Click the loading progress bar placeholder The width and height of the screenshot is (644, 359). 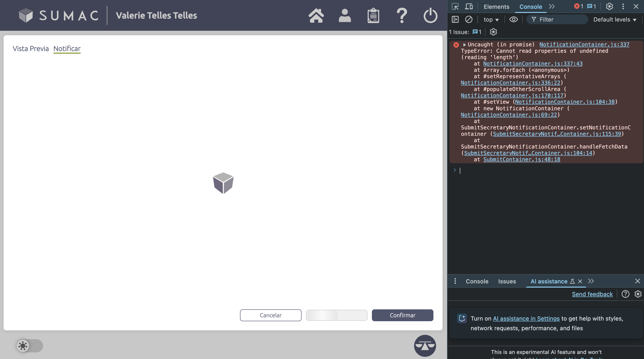pos(337,315)
